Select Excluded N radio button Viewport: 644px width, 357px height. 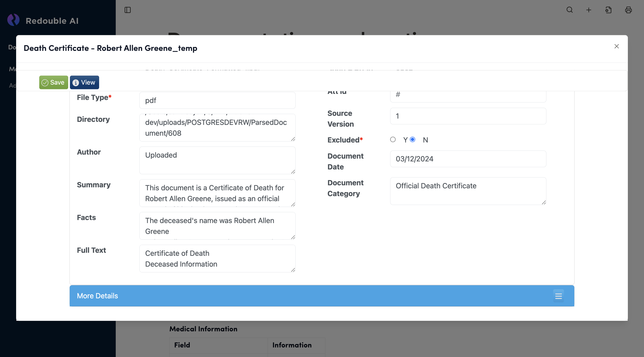(413, 139)
